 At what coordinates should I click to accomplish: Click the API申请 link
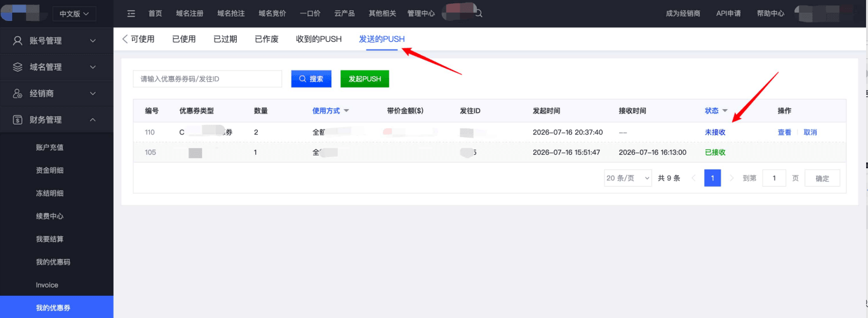coord(728,13)
